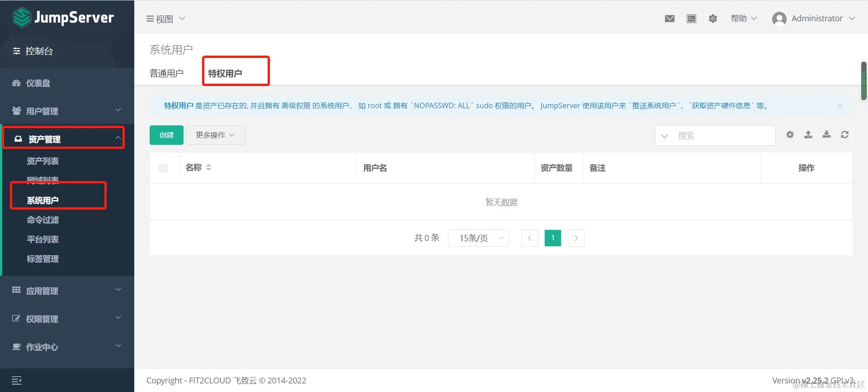This screenshot has height=392, width=868.
Task: Click the 操作 column header
Action: click(806, 168)
